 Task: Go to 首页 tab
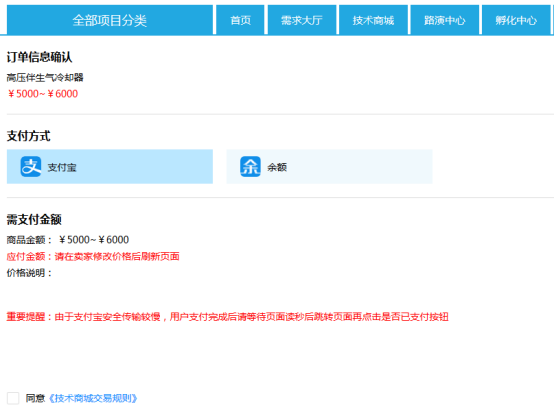pos(240,20)
